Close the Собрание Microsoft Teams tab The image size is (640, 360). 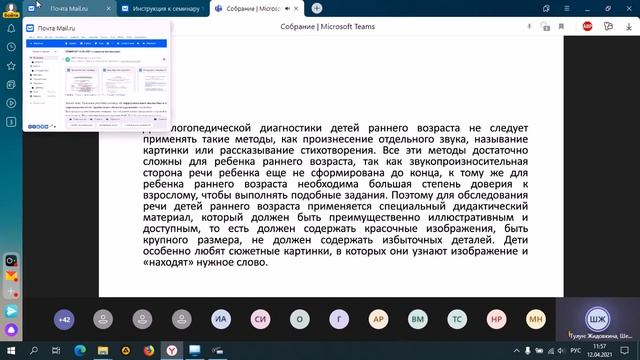296,9
